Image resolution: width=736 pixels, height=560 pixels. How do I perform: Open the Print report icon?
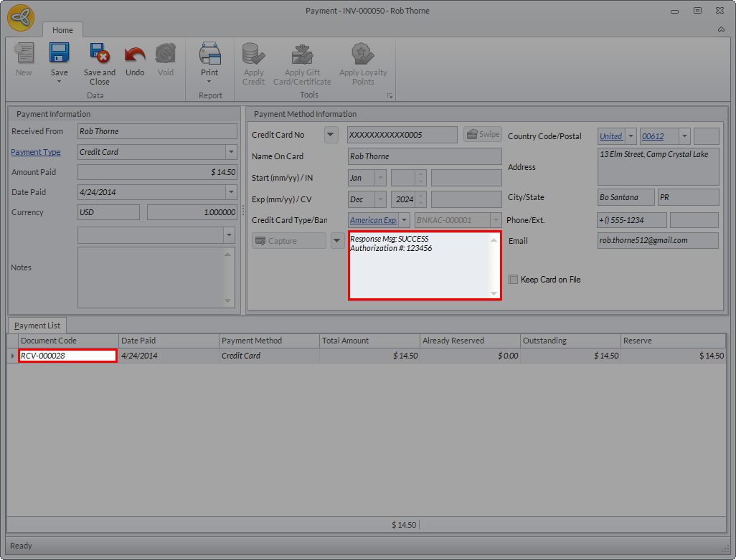pos(209,53)
